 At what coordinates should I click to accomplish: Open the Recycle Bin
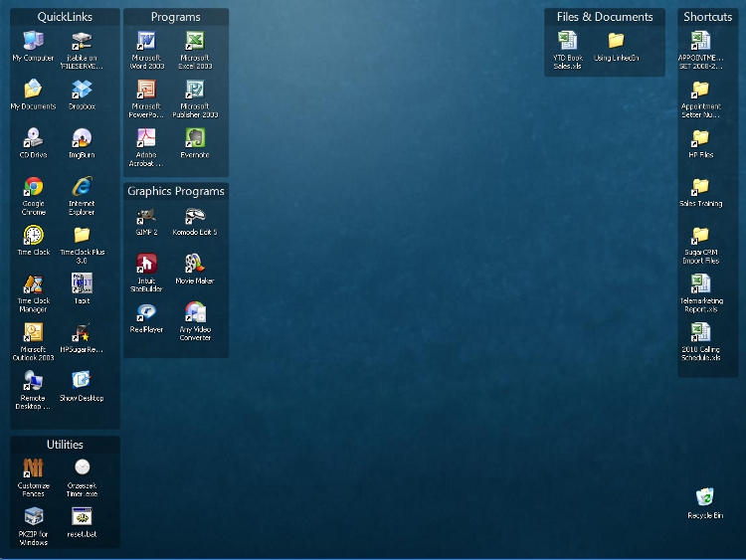(x=705, y=498)
